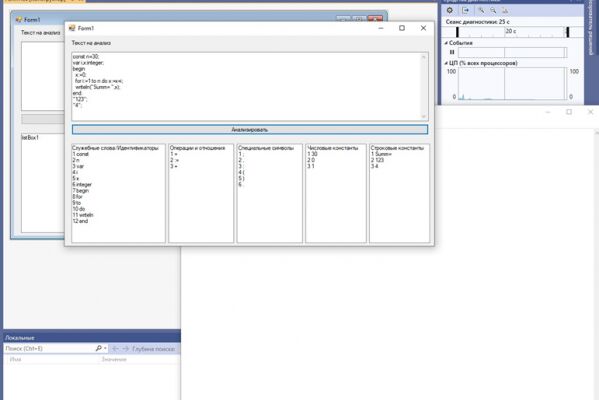Click the right black marker on diagnostics timeline ruler
The height and width of the screenshot is (400, 599).
tap(568, 32)
